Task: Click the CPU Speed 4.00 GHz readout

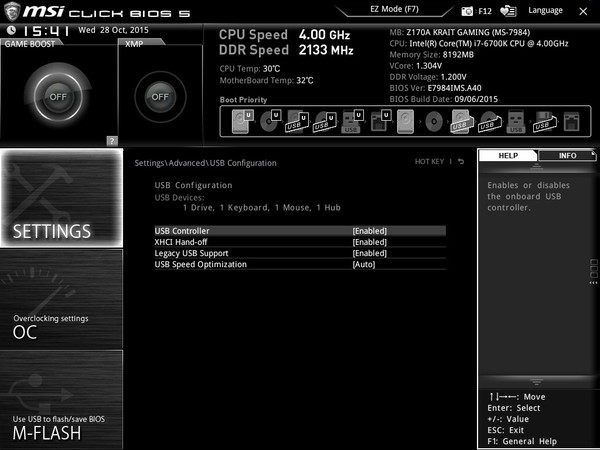Action: click(284, 35)
